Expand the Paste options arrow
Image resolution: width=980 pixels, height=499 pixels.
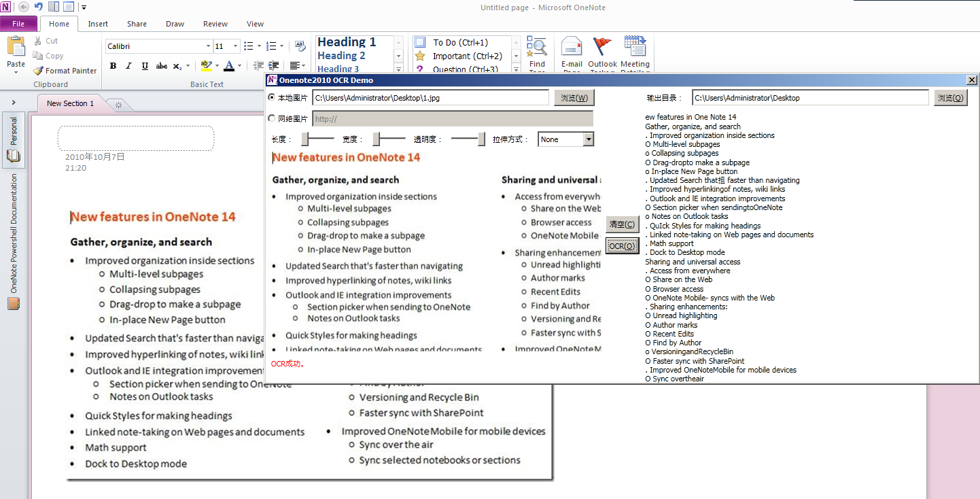[16, 73]
